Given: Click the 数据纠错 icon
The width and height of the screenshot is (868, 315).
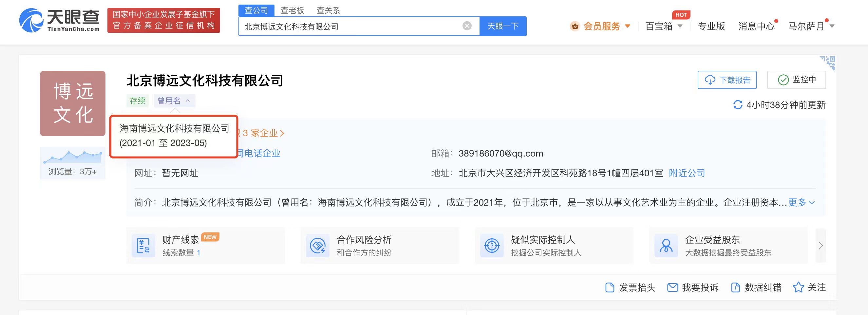Looking at the screenshot, I should coord(736,287).
